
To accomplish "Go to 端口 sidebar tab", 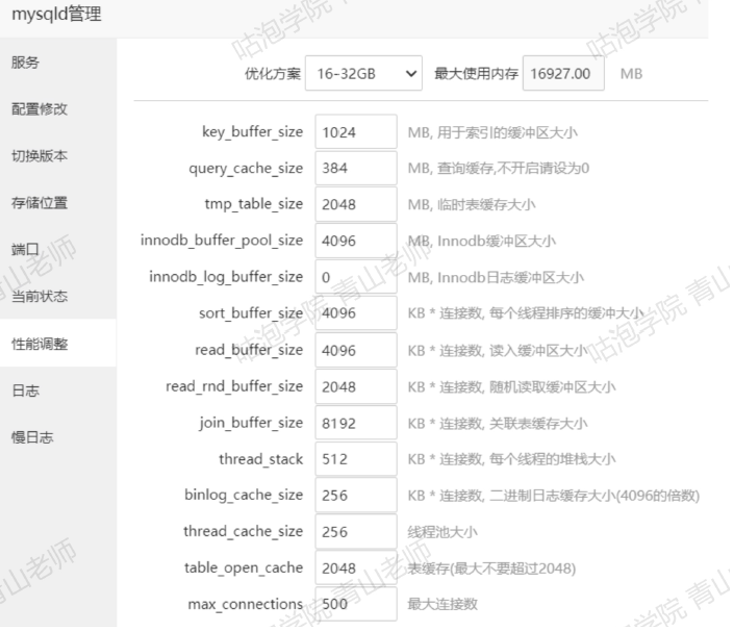I will pos(26,250).
